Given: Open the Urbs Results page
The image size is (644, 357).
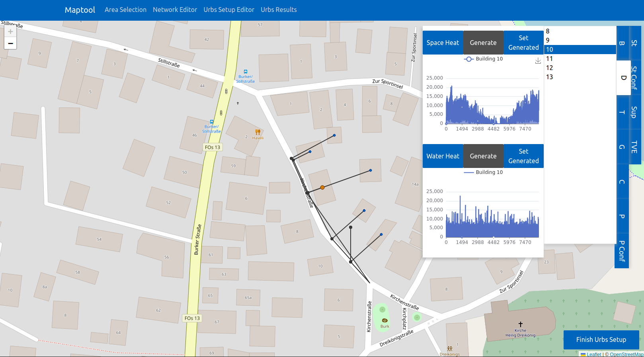Looking at the screenshot, I should [x=279, y=10].
